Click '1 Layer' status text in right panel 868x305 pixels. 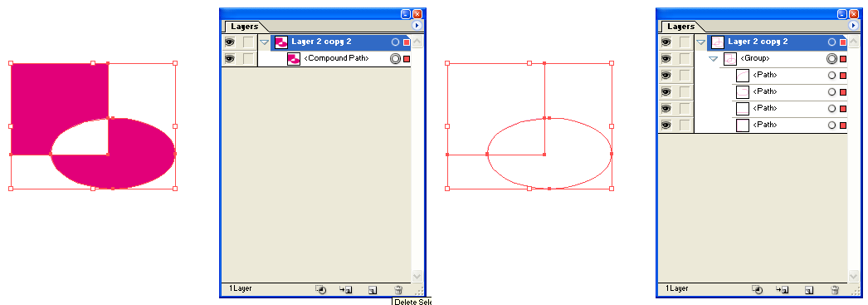[x=676, y=289]
